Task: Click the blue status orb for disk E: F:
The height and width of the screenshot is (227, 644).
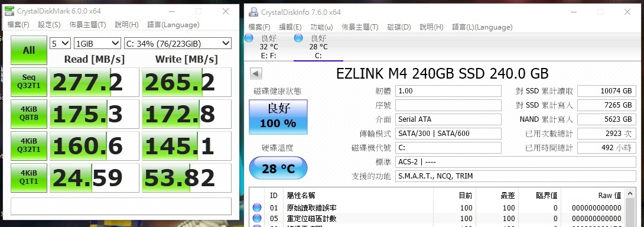Action: coord(249,38)
